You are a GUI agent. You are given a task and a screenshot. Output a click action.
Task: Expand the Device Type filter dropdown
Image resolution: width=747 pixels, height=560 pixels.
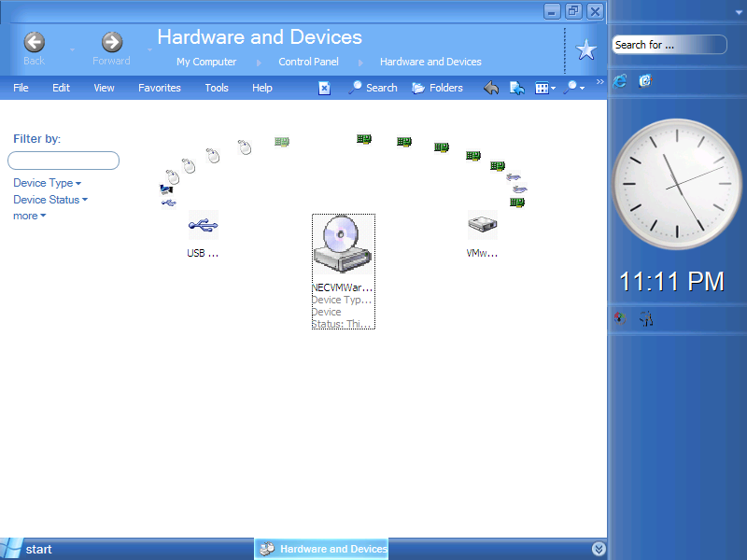[47, 183]
